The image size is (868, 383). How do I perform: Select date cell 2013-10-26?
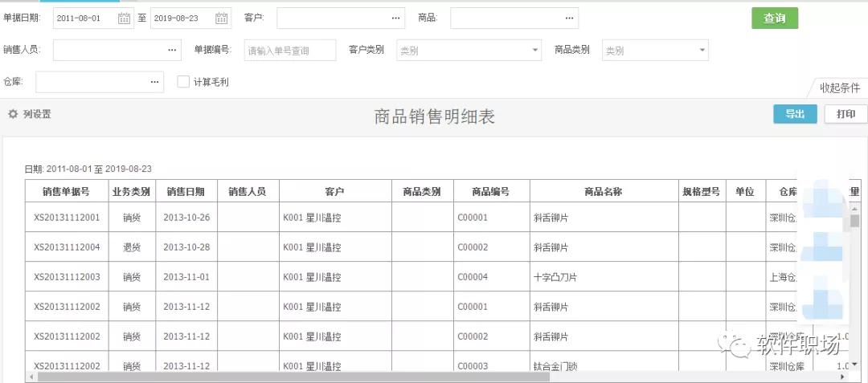(186, 218)
